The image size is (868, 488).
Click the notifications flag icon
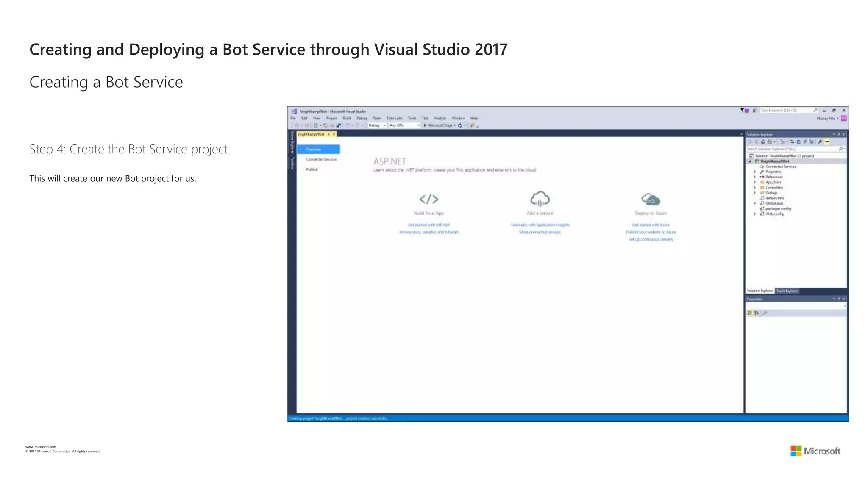743,110
